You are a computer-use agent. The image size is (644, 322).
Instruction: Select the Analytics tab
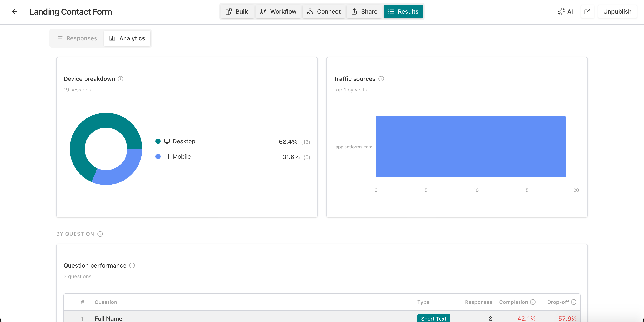point(127,38)
